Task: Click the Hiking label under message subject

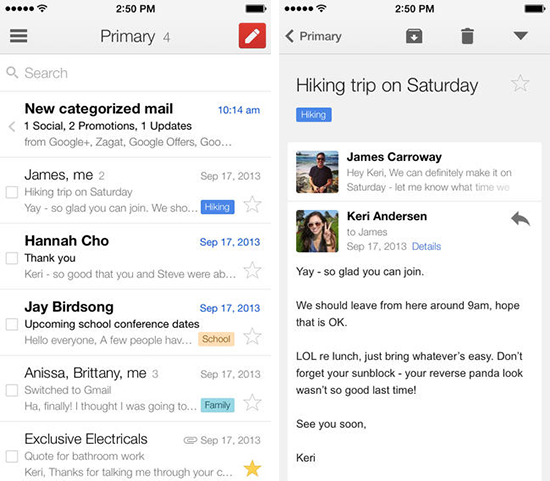Action: point(314,115)
